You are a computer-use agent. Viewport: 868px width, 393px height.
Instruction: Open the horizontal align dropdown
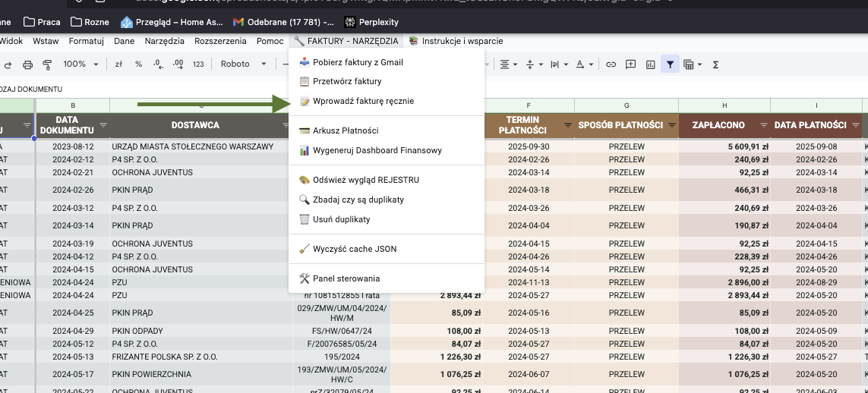tap(509, 64)
